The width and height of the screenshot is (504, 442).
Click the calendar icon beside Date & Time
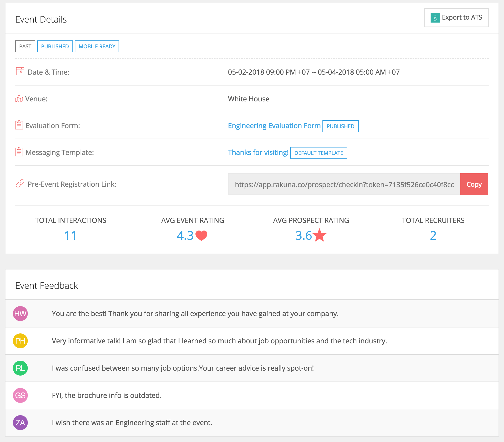pos(20,72)
